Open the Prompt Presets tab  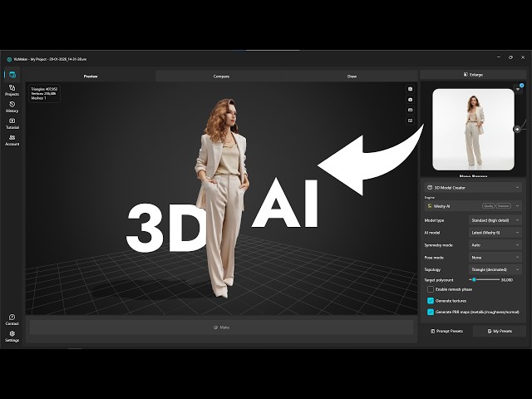pos(446,331)
